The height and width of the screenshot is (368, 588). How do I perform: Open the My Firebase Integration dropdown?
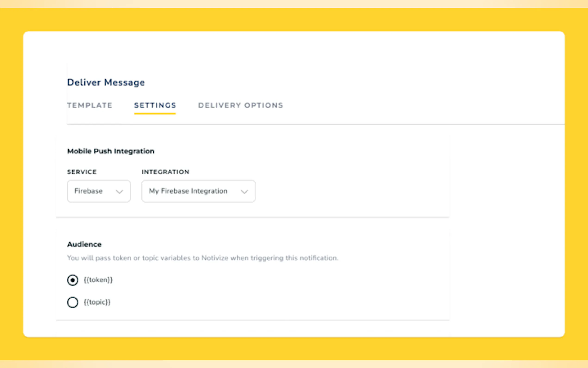tap(198, 191)
